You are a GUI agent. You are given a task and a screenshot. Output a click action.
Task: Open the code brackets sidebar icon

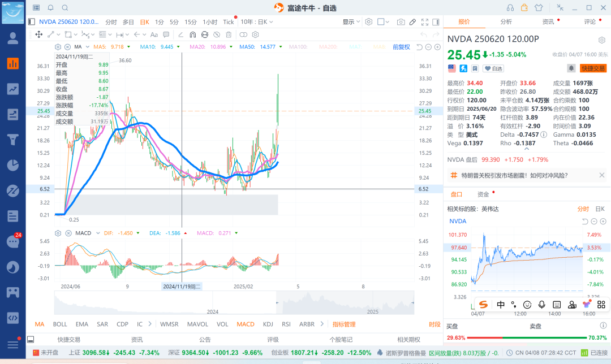pyautogui.click(x=13, y=318)
